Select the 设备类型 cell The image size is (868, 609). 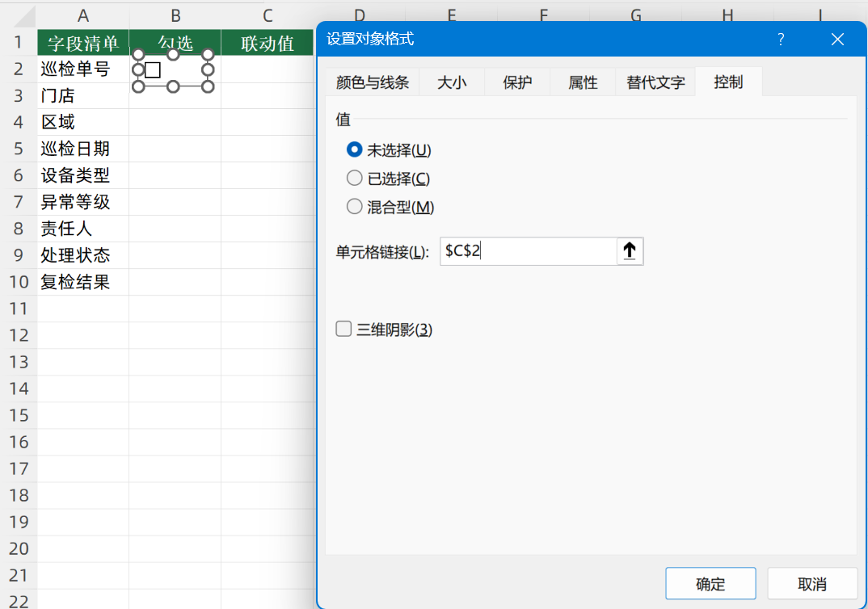(x=83, y=175)
